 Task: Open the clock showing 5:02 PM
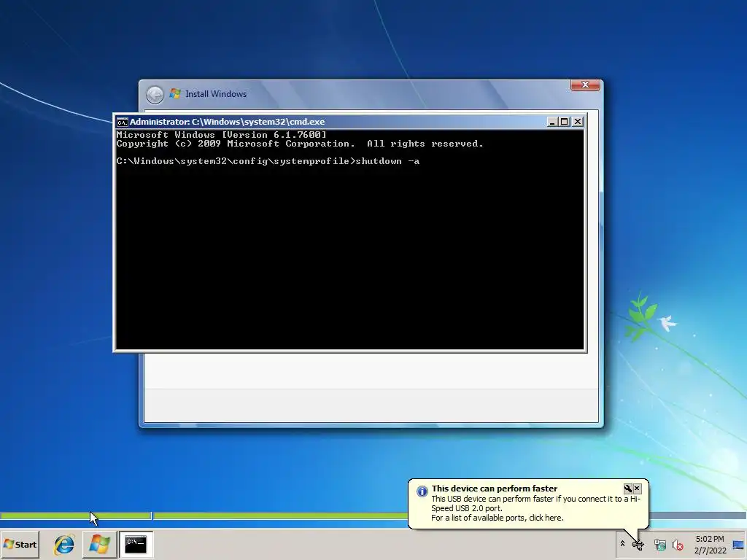click(x=710, y=545)
